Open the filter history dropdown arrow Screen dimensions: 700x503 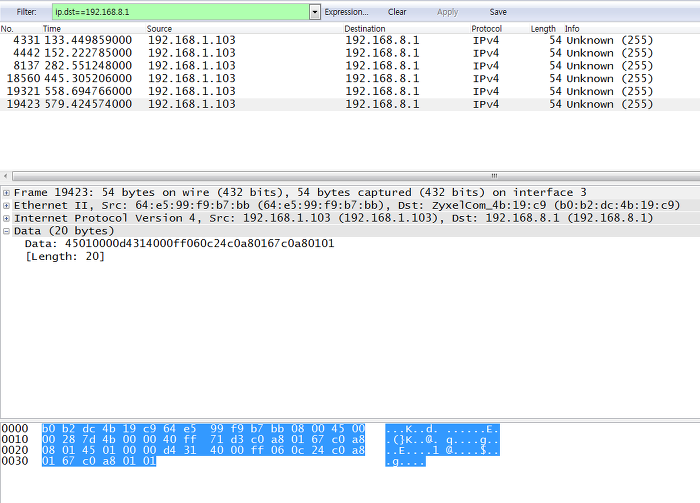pos(315,12)
